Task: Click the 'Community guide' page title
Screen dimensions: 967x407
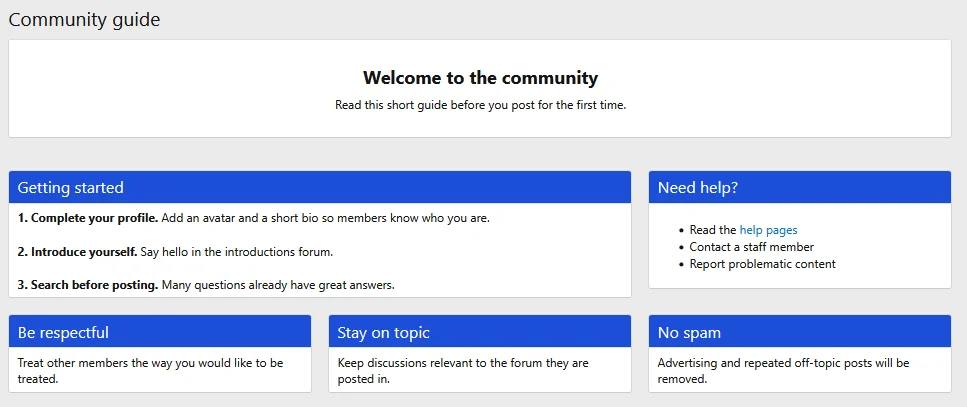Action: (x=84, y=20)
